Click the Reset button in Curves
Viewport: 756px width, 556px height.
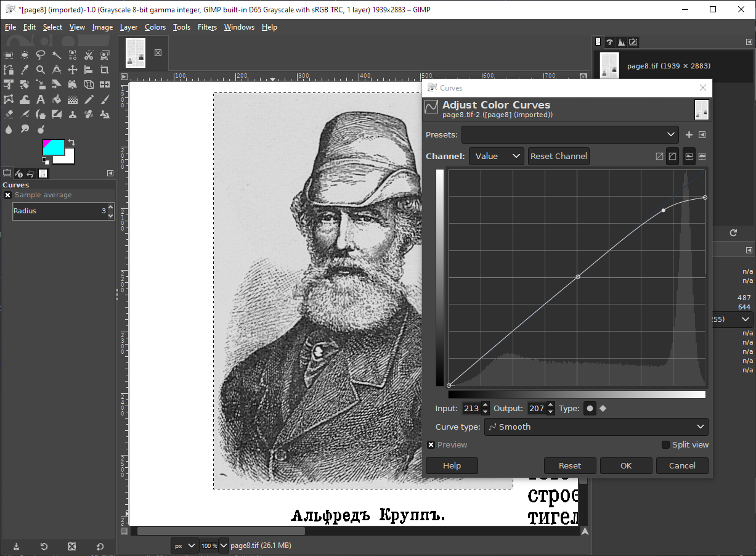coord(570,465)
